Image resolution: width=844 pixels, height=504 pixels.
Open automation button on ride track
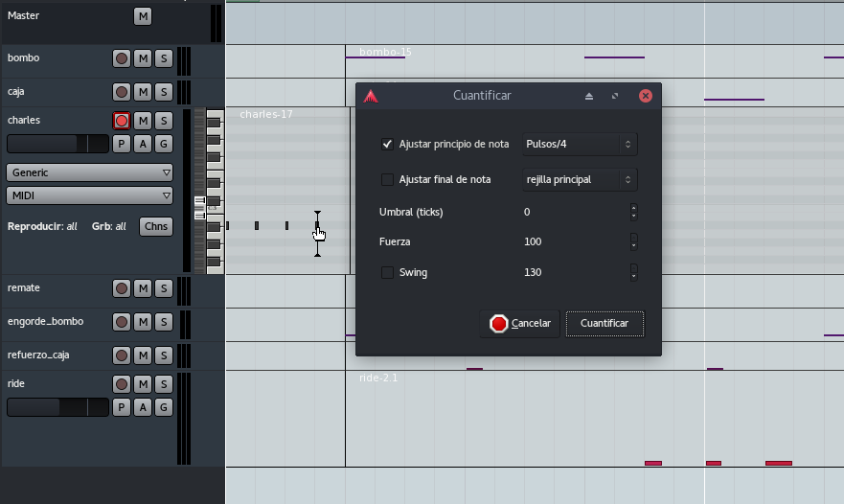point(143,407)
